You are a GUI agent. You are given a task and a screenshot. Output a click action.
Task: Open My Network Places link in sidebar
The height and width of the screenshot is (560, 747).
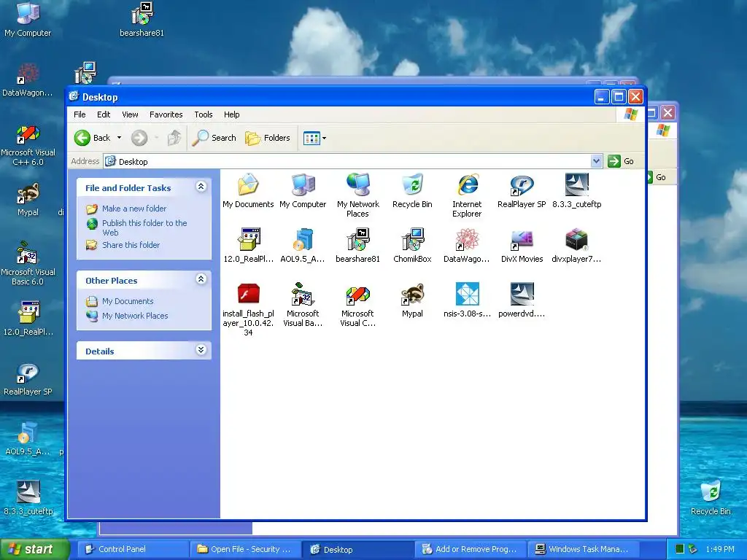(135, 316)
